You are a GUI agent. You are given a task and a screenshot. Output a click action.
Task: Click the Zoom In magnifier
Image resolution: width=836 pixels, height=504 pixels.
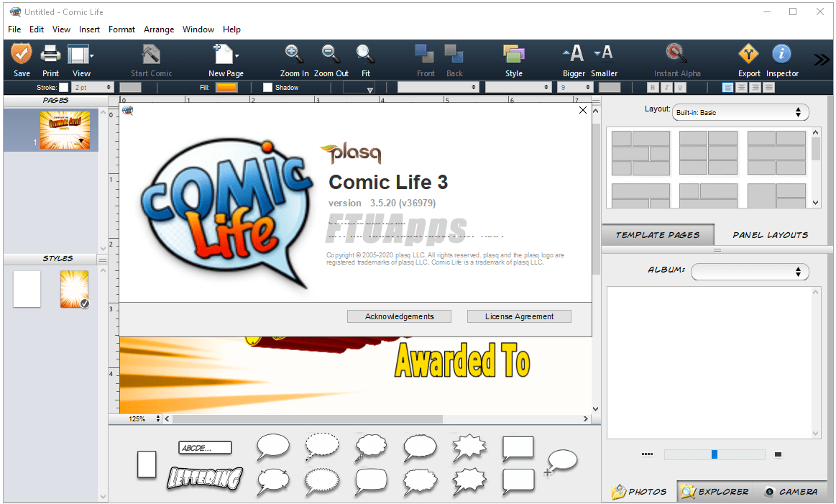click(294, 54)
